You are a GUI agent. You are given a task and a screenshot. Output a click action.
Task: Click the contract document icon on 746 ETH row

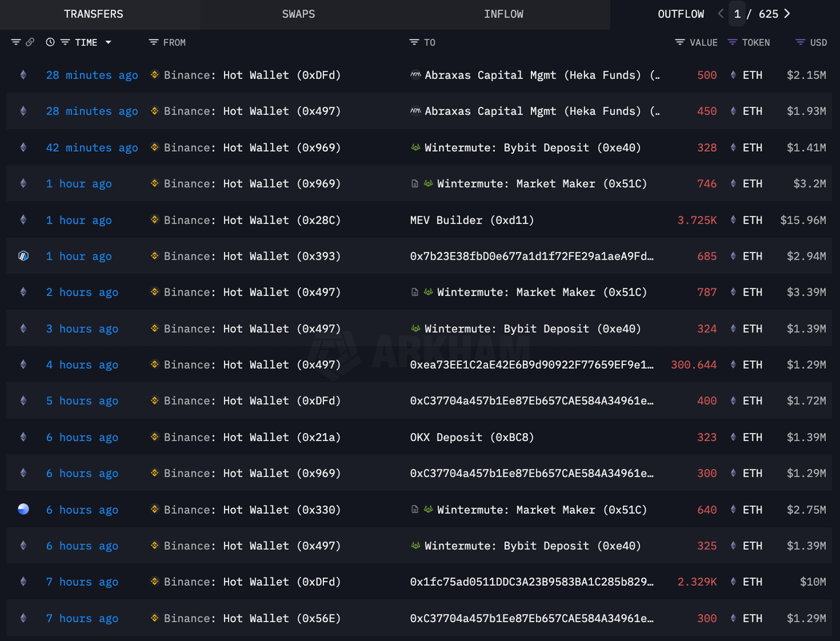tap(414, 184)
